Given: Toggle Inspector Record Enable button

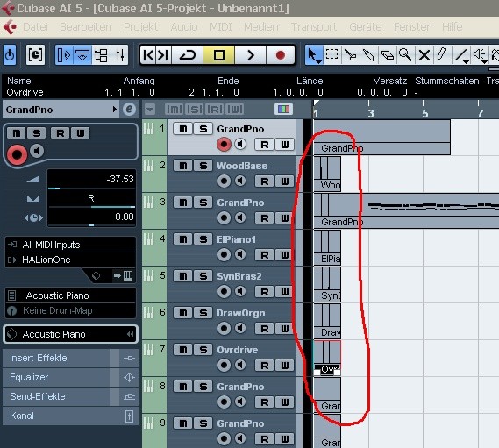Looking at the screenshot, I should pos(17,154).
